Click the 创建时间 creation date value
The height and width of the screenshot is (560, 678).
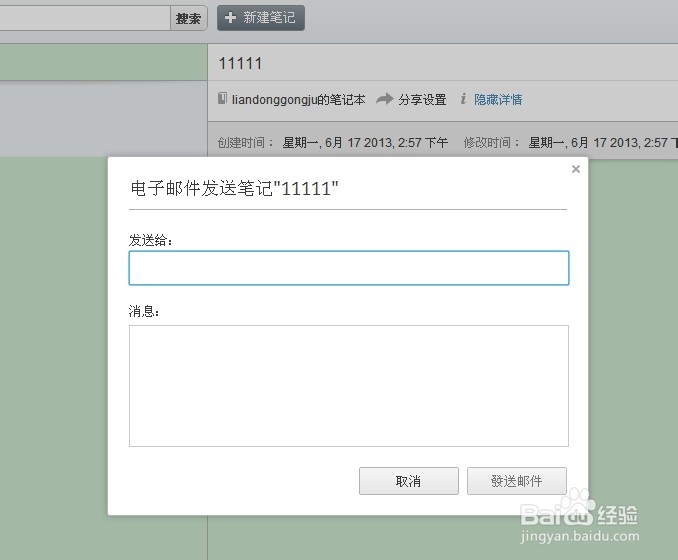[x=365, y=143]
